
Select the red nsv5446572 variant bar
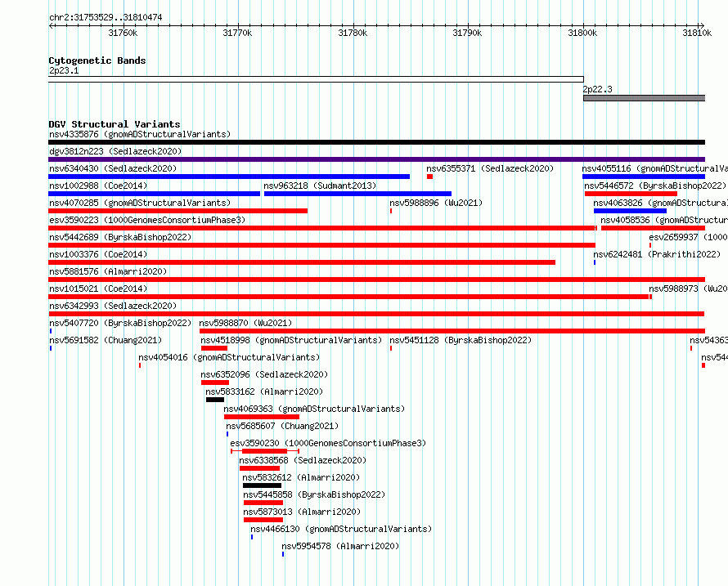[631, 194]
